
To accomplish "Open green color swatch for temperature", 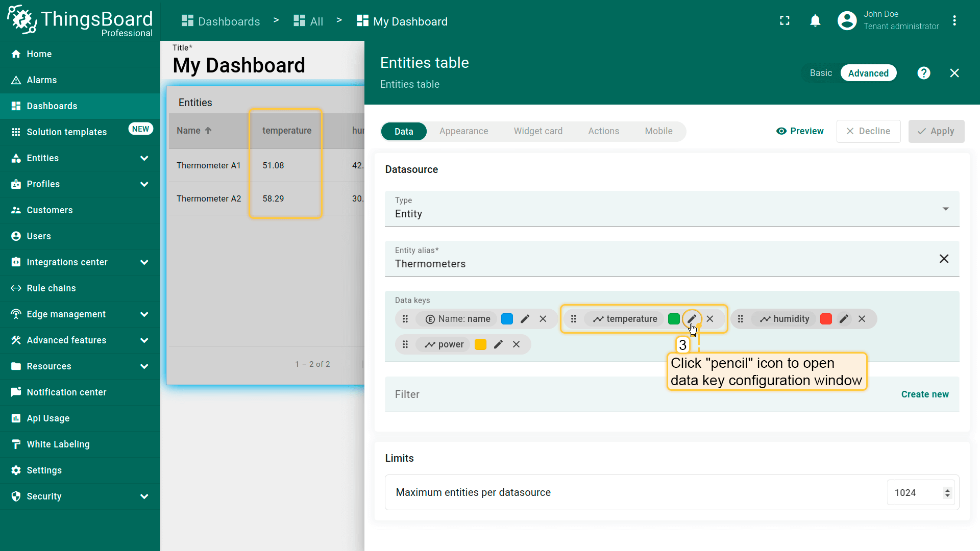I will 674,319.
